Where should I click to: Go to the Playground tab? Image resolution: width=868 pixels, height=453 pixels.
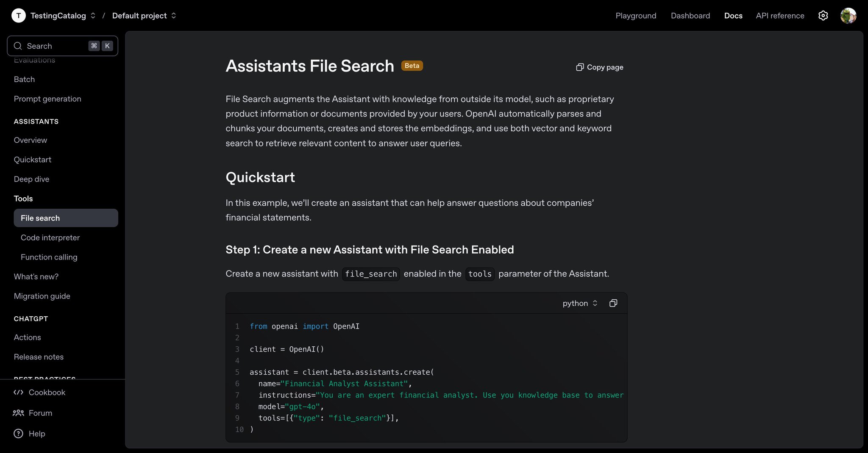[636, 16]
